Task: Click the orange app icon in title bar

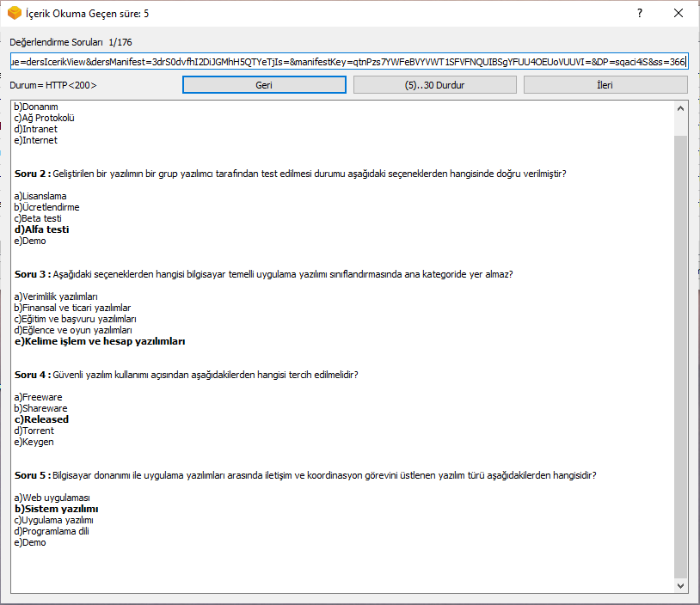Action: point(15,14)
